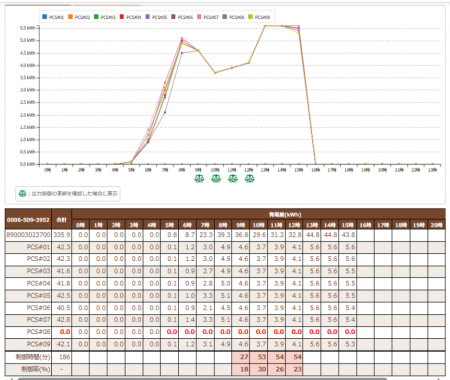
Task: Click the horizontal scrollbar below the table
Action: [x=202, y=379]
